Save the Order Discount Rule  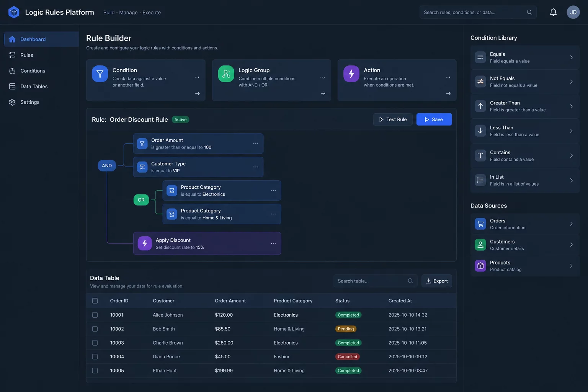[x=434, y=119]
